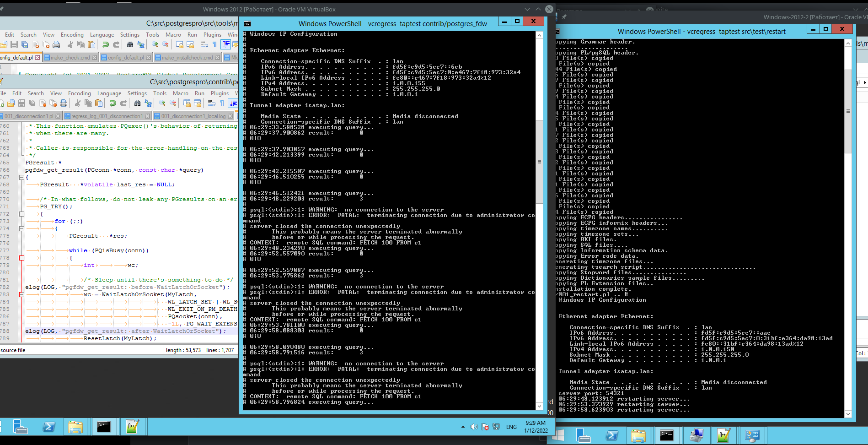868x445 pixels.
Task: Toggle Show All Characters in the config_default.pl editor toolbar
Action: pos(214,44)
